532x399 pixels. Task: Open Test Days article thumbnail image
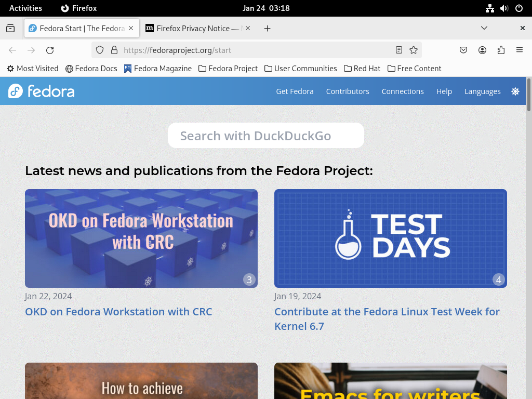click(x=391, y=238)
